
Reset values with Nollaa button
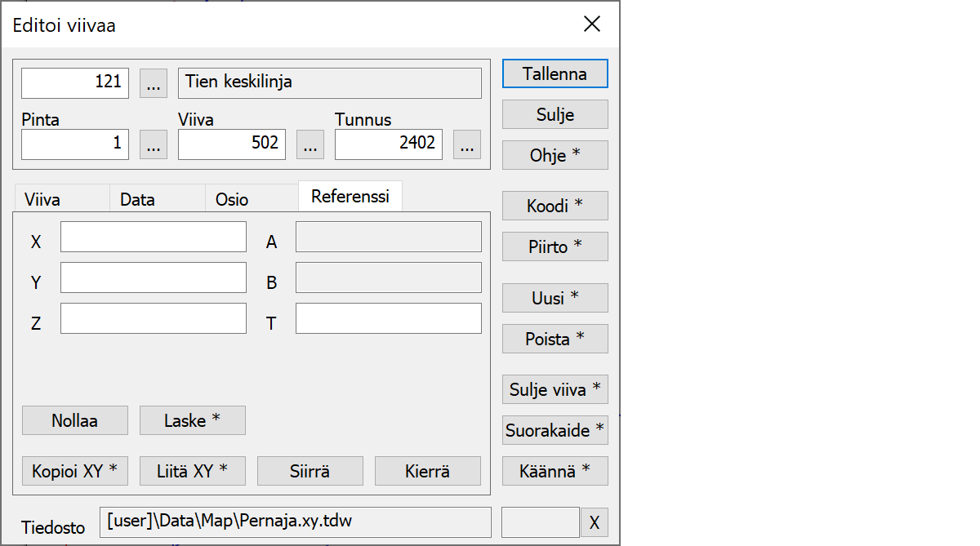[74, 420]
